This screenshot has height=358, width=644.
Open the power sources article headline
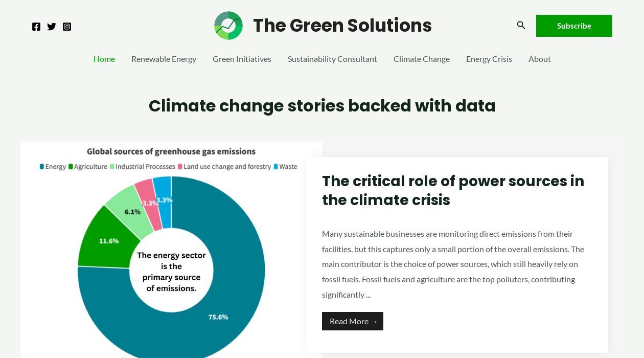coord(453,190)
